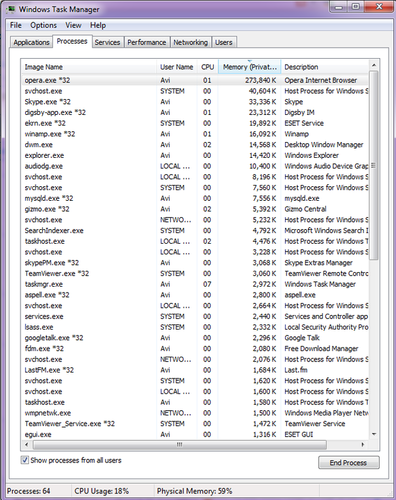396x500 pixels.
Task: Minimize the Task Manager window
Action: (x=339, y=7)
